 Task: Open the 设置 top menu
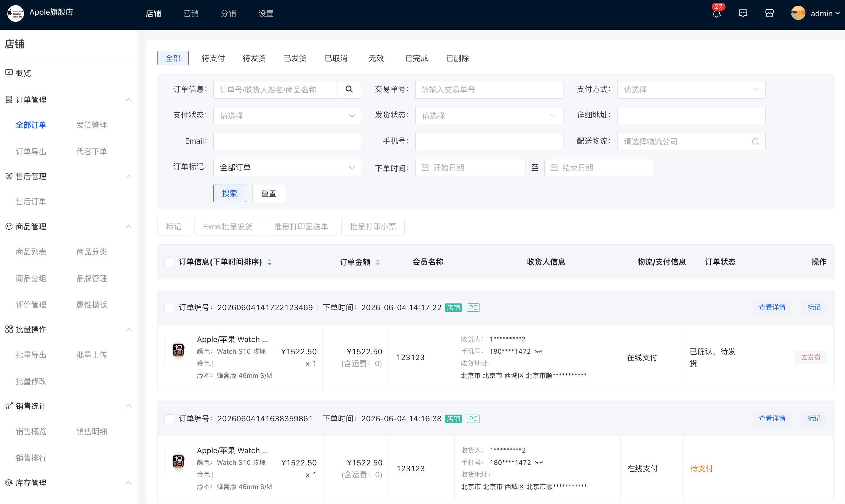(266, 13)
